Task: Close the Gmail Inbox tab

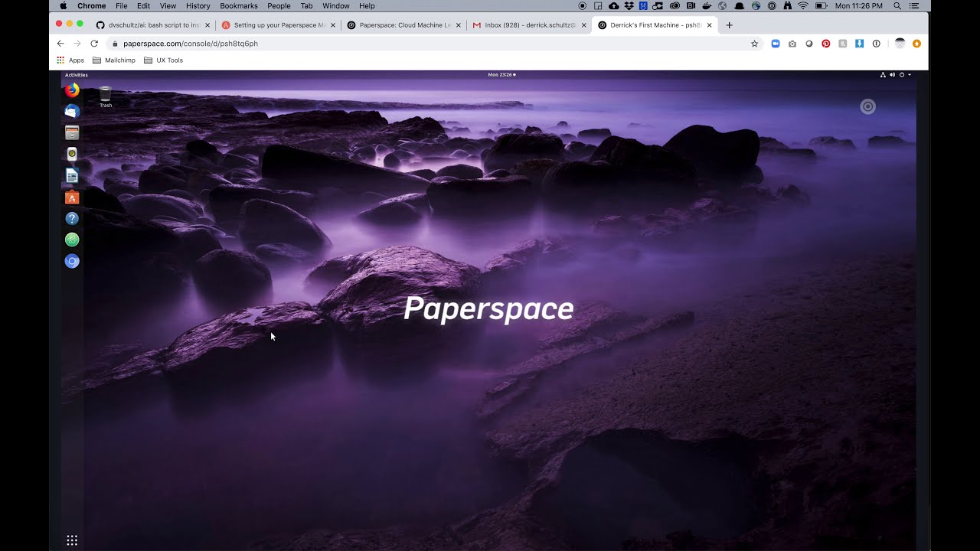Action: click(x=584, y=25)
